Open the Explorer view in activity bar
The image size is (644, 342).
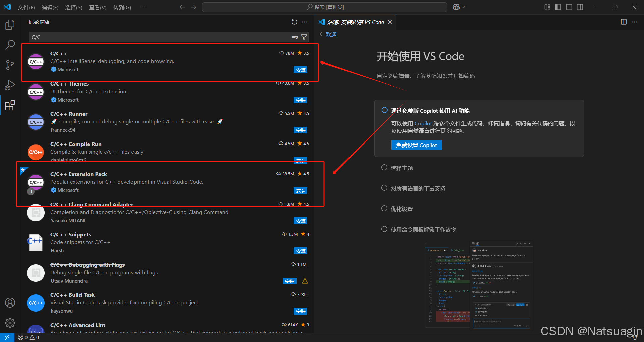pos(10,24)
